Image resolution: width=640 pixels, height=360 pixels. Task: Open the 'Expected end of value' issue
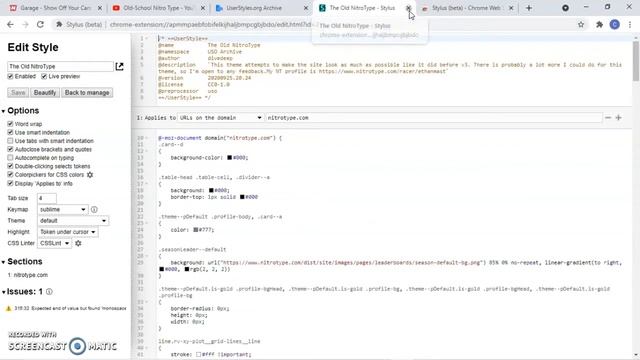point(70,309)
